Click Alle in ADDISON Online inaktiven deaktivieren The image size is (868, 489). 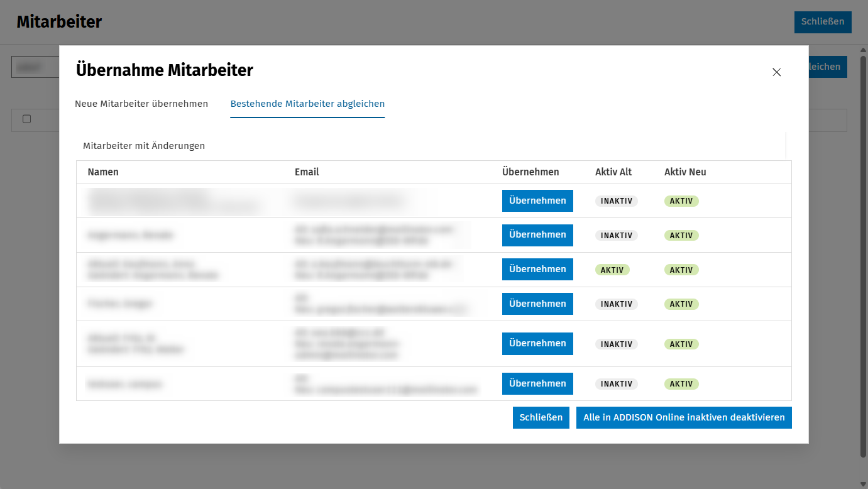684,418
